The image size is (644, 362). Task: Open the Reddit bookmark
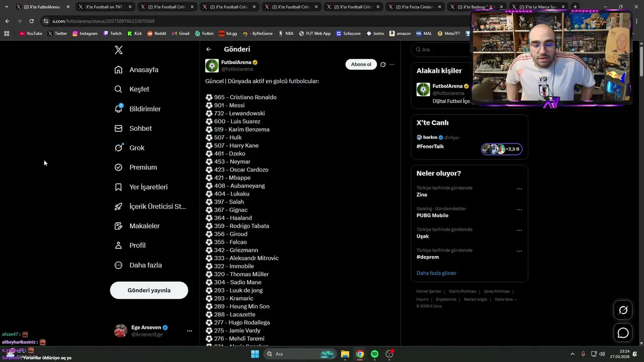tap(156, 33)
